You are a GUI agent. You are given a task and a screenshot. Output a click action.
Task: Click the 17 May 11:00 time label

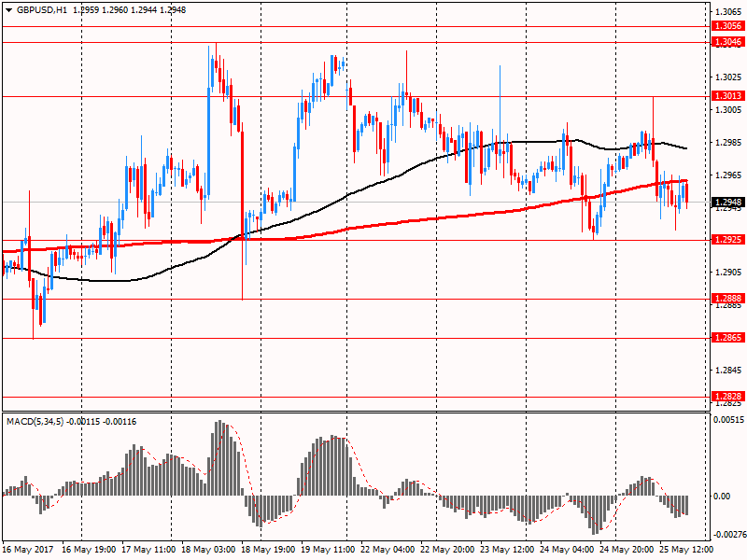click(148, 549)
